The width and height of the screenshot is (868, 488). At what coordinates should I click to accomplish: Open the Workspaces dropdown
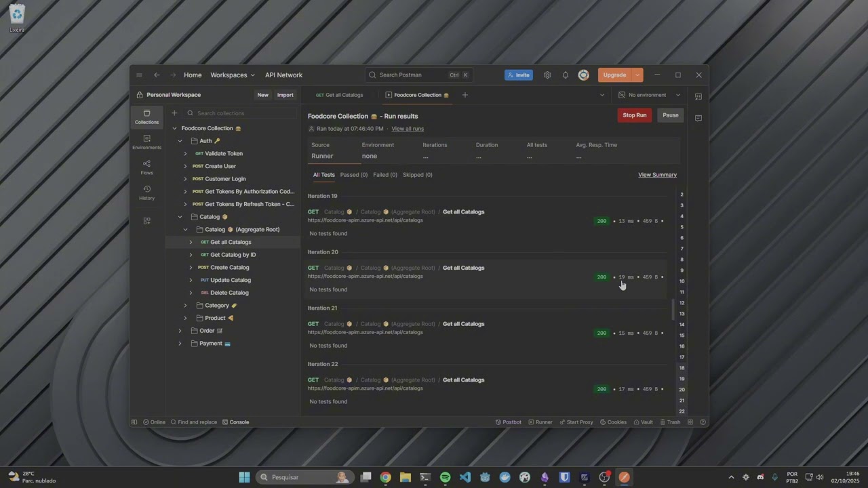(x=233, y=75)
